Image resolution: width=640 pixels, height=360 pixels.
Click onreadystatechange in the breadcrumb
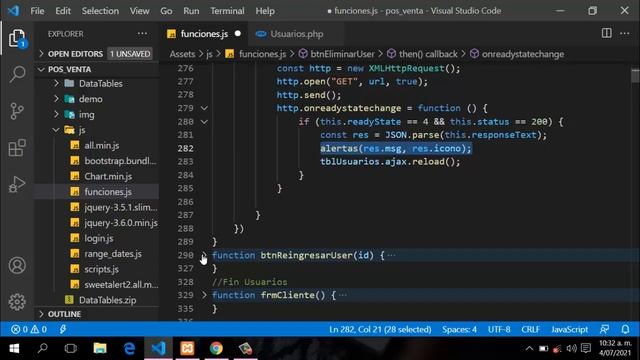tap(522, 54)
